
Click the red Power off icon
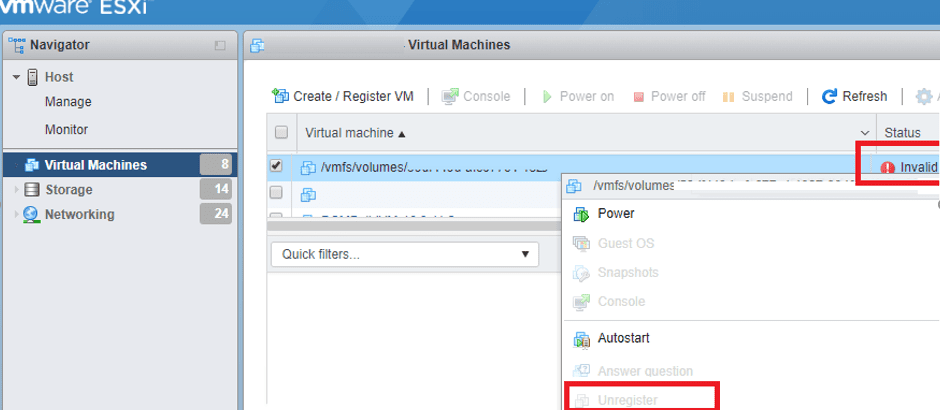tap(638, 97)
